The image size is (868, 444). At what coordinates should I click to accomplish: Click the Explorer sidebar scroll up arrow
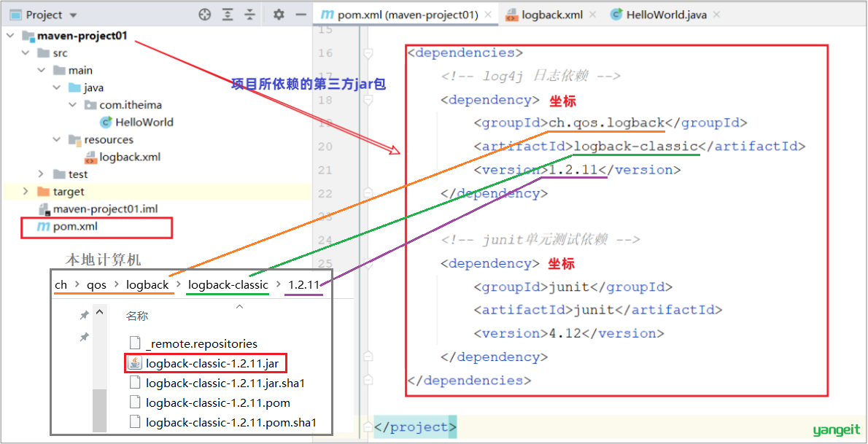click(x=100, y=313)
